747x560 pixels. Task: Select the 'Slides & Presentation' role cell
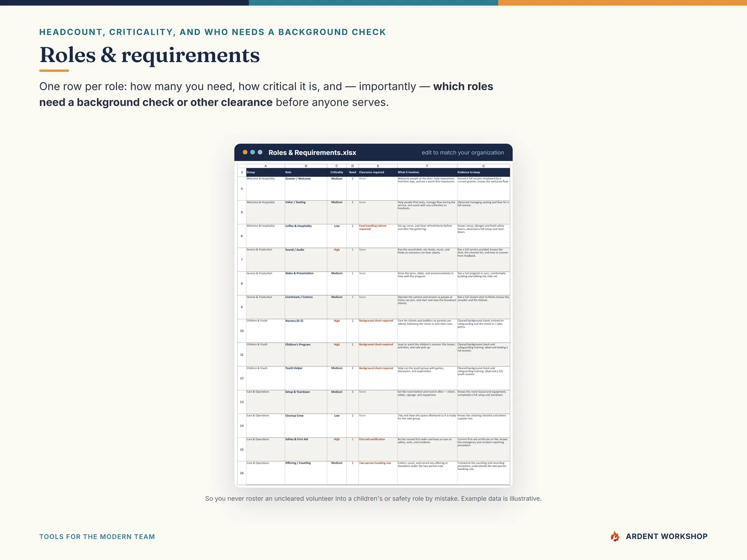click(x=306, y=283)
